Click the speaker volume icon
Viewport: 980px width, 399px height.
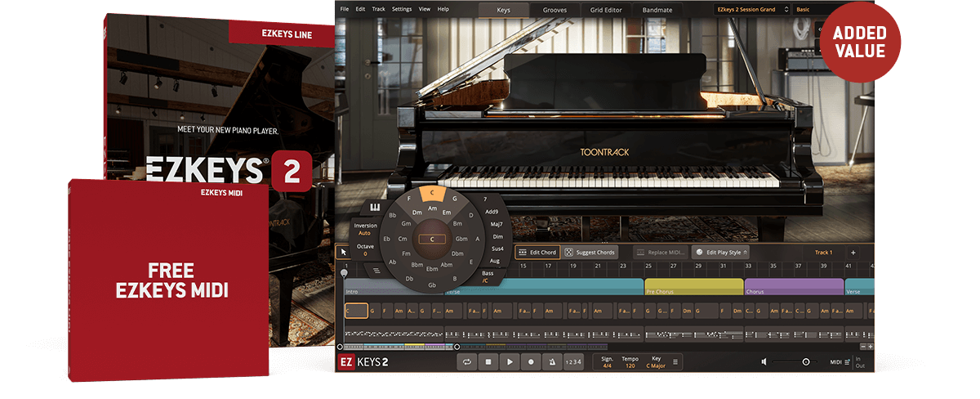764,361
